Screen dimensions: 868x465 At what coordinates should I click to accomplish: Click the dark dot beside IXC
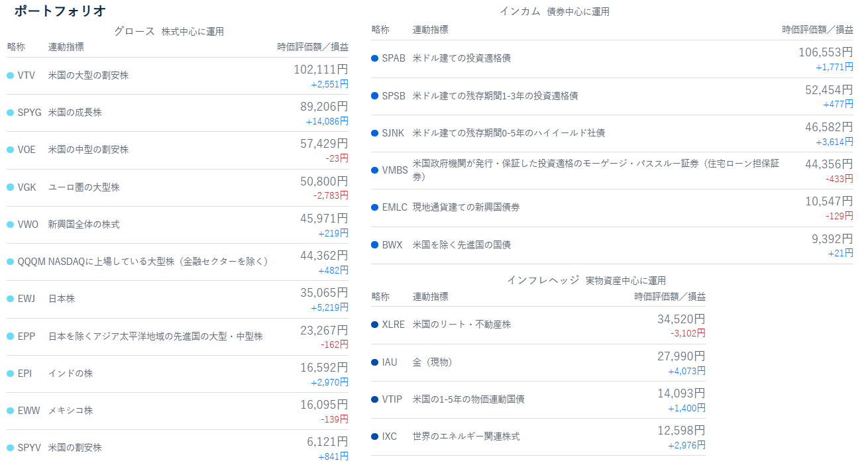[375, 437]
